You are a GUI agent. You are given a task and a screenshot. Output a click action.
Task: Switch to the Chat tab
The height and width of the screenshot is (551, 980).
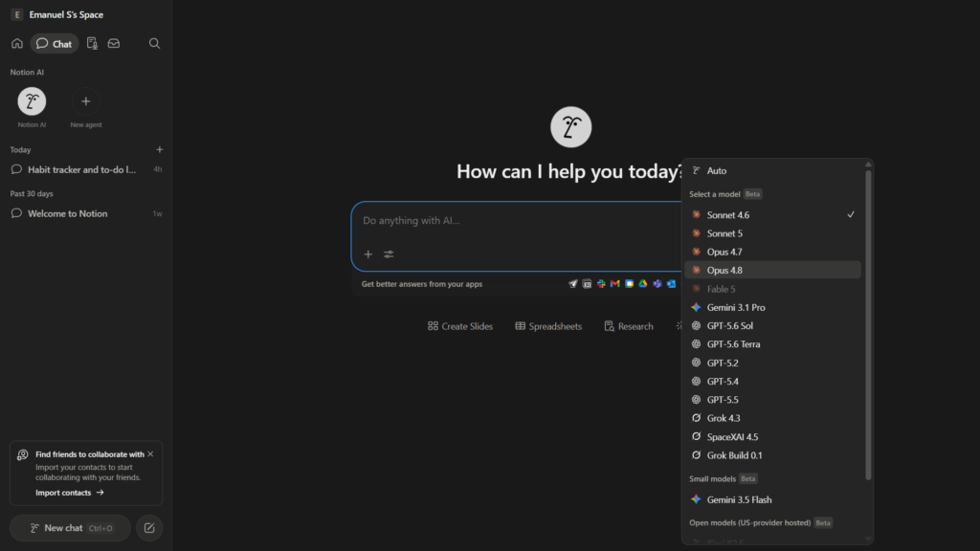(x=55, y=44)
